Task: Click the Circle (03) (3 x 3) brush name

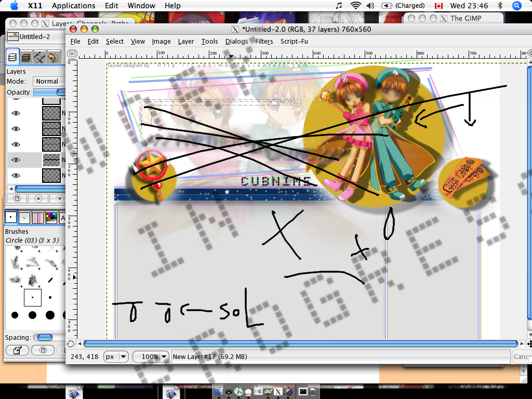Action: point(32,240)
